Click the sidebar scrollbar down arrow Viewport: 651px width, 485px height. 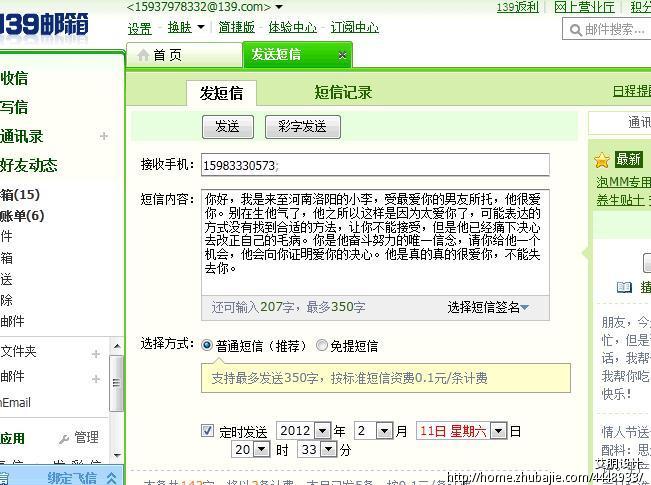pos(117,455)
